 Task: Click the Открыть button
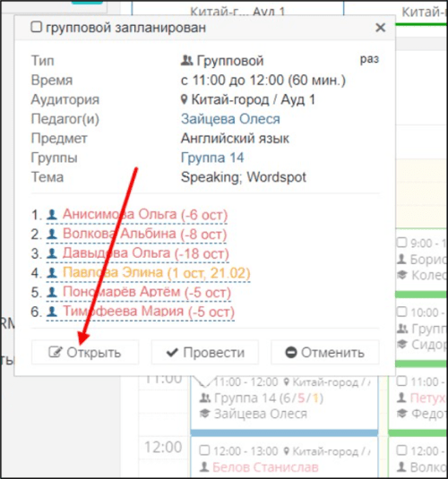click(x=85, y=352)
